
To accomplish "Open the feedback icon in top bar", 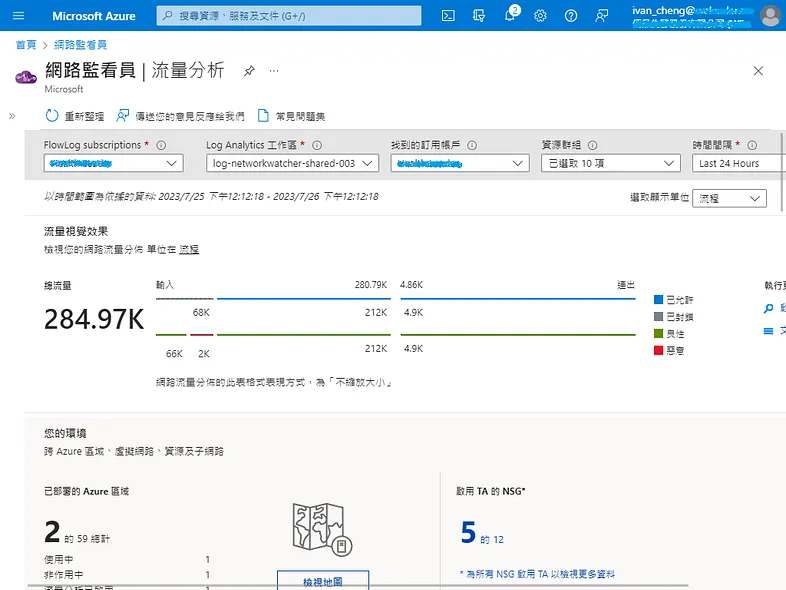I will coord(602,16).
